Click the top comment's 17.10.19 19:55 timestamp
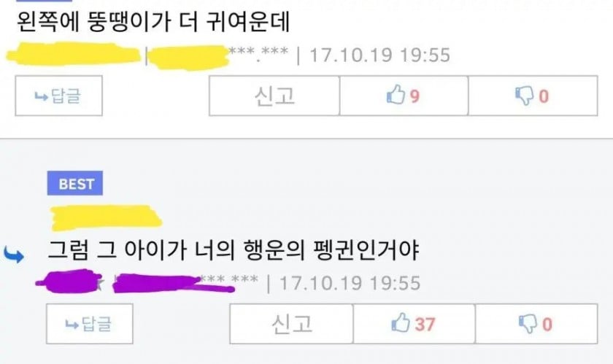The height and width of the screenshot is (364, 613). coord(380,55)
